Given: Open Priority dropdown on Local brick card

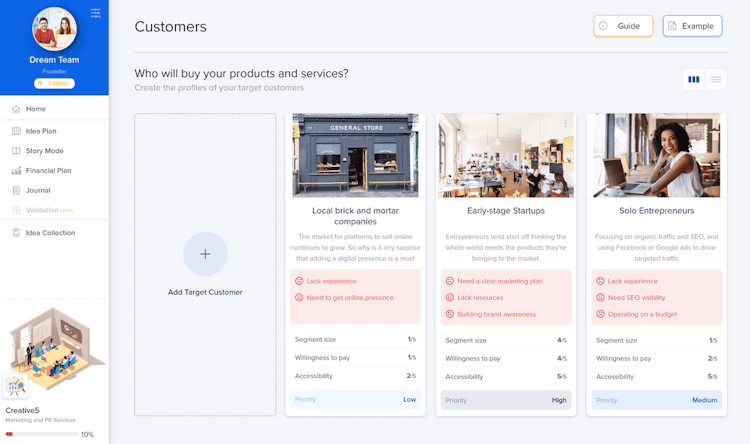Looking at the screenshot, I should pyautogui.click(x=355, y=400).
